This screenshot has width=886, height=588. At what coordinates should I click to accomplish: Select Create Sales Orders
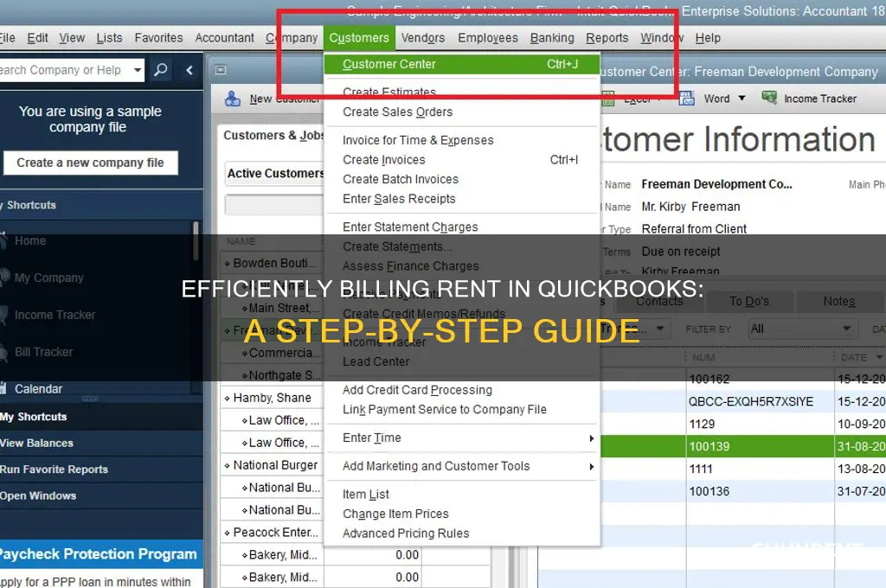(397, 112)
